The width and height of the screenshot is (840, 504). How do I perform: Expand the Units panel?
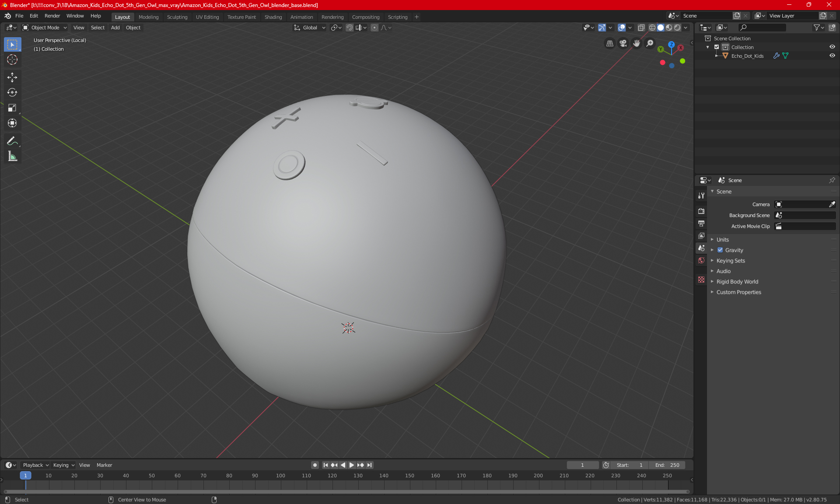point(723,240)
